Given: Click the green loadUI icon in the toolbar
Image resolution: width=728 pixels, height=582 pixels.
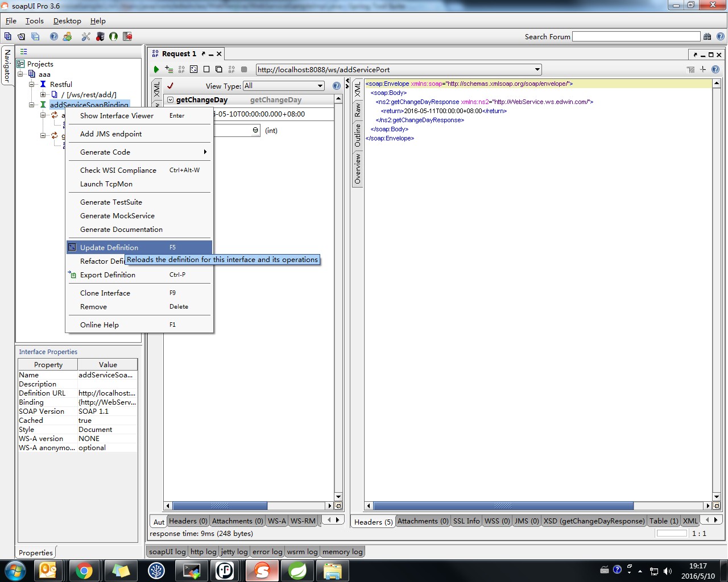Looking at the screenshot, I should [x=114, y=36].
